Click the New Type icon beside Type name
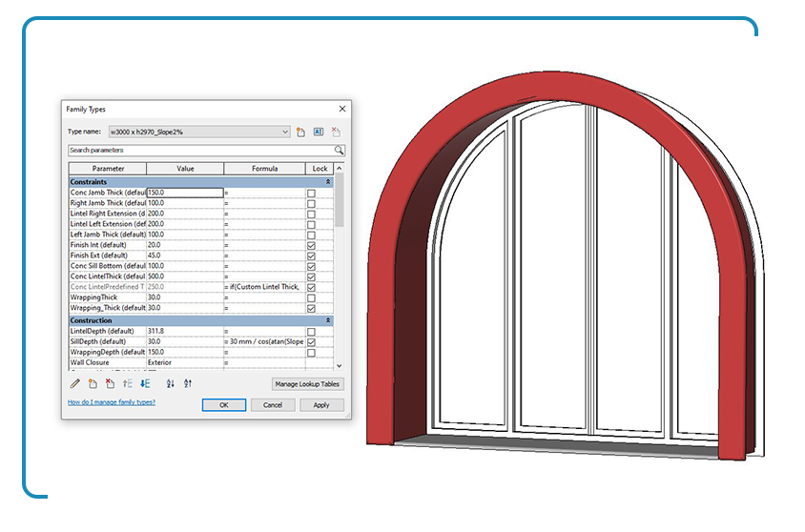Screen dimensions: 805x532 [300, 132]
